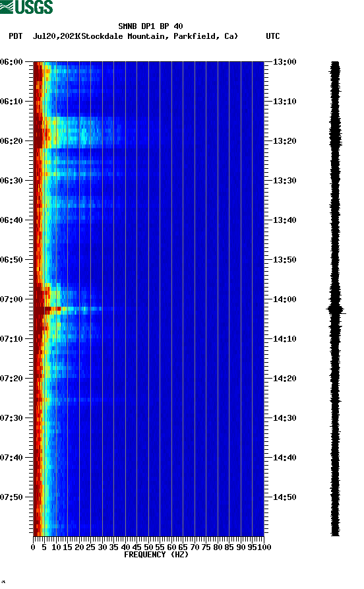Click the '13:40' UTC time label
The height and width of the screenshot is (589, 364).
tap(284, 220)
